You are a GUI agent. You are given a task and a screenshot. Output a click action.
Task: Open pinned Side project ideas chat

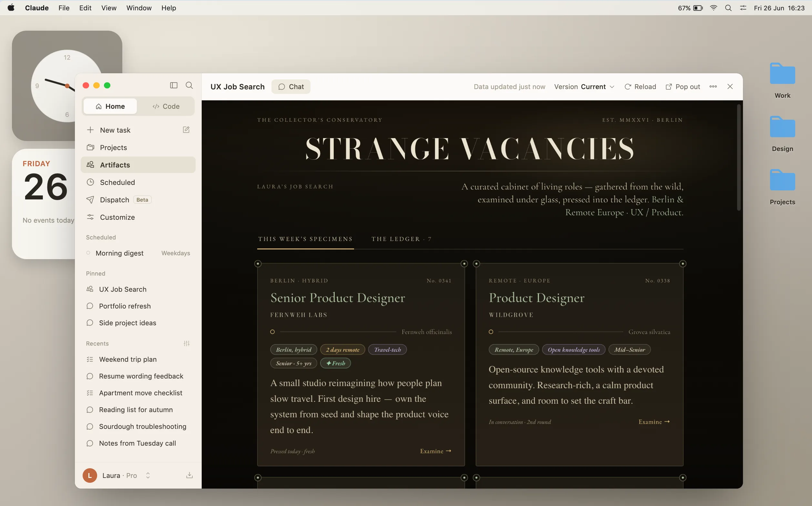(x=138, y=323)
